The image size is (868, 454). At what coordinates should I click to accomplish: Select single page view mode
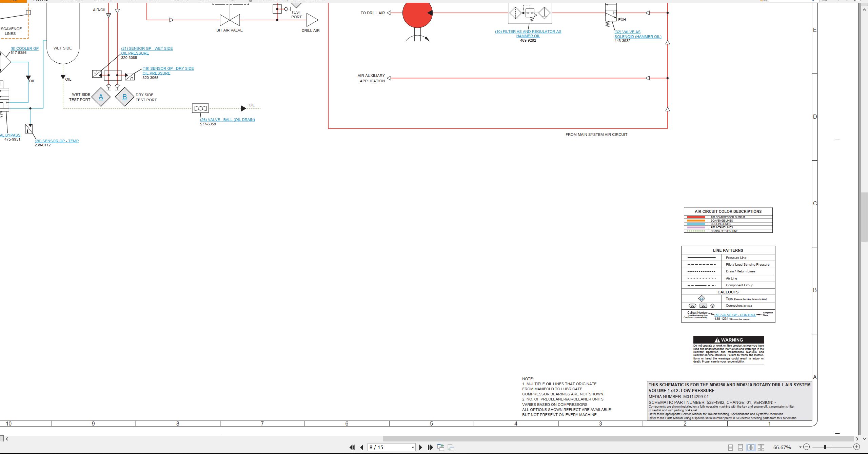[x=731, y=448]
